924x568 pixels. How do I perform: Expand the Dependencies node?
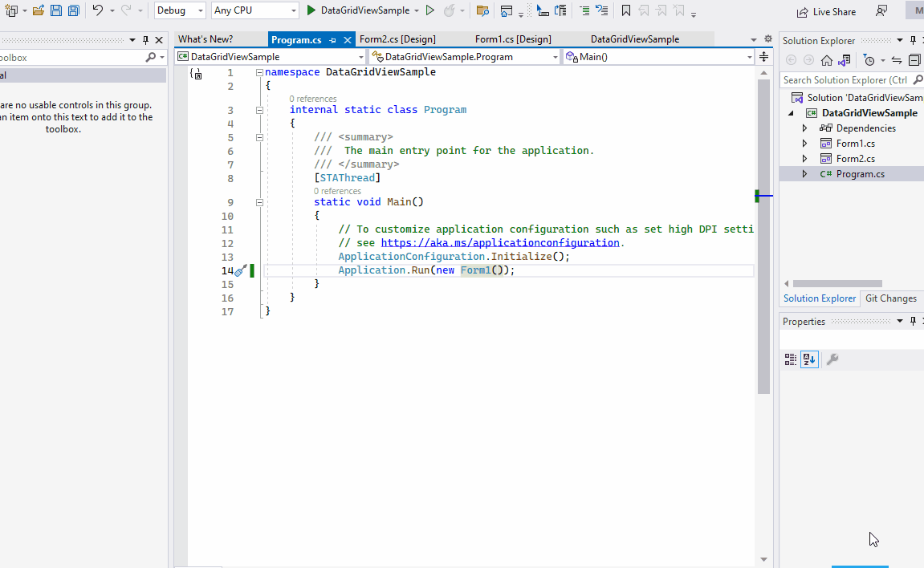click(805, 128)
